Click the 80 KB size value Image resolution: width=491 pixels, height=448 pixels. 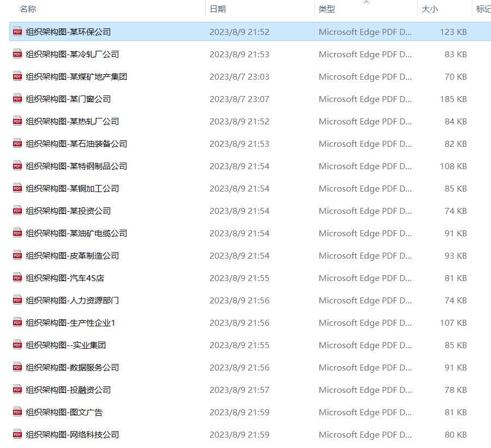pos(456,435)
